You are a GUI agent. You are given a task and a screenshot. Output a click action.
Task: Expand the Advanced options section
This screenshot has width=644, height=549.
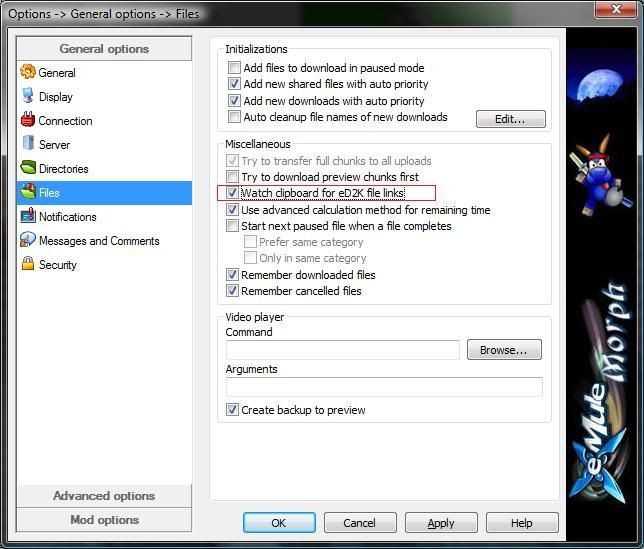[104, 496]
